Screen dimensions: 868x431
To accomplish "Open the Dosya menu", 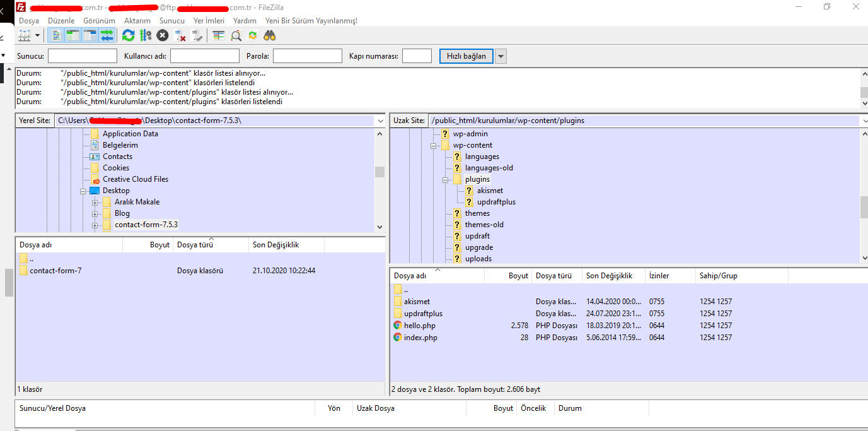I will coord(29,21).
